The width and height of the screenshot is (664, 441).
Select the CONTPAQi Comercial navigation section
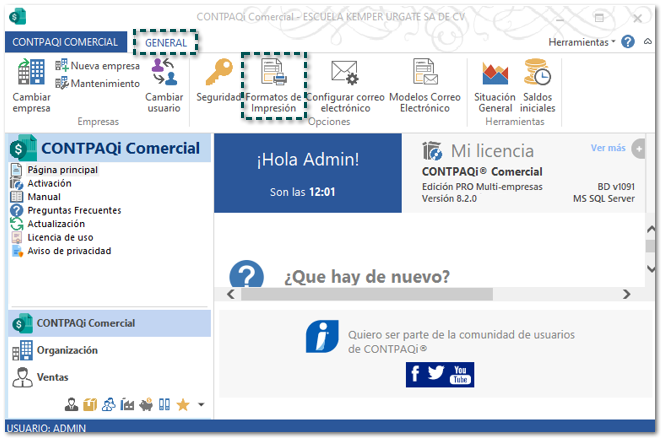click(x=109, y=324)
